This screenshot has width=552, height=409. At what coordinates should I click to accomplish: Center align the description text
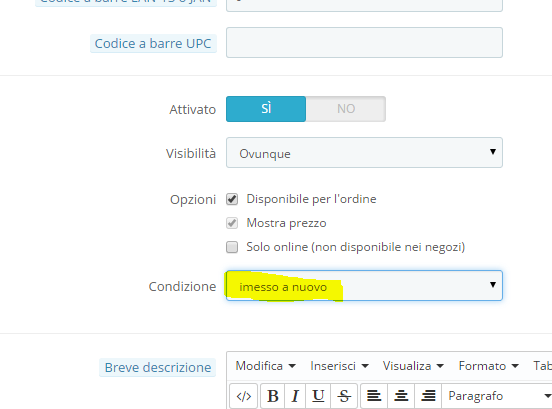(401, 396)
